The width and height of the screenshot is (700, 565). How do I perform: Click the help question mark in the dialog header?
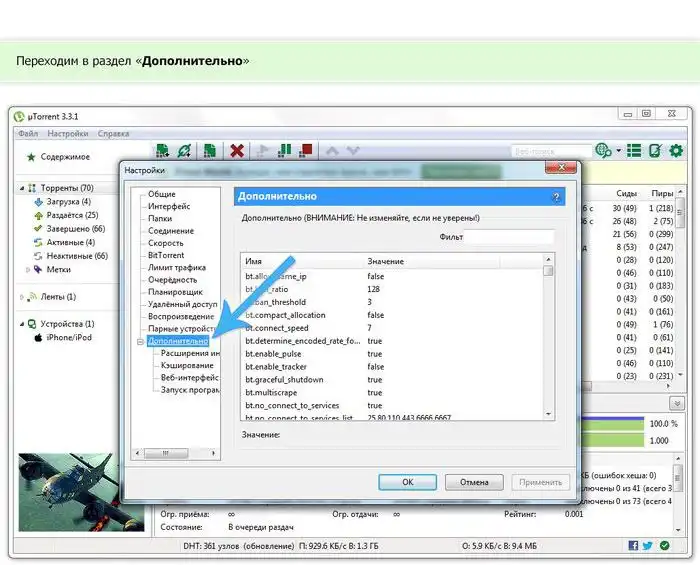[556, 197]
